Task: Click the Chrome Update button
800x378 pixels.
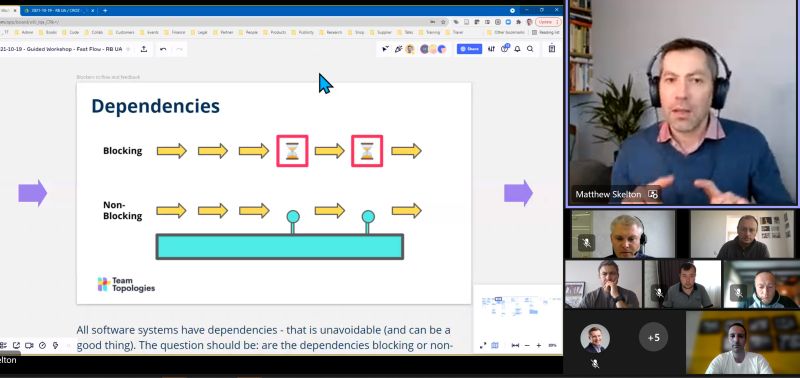Action: click(547, 22)
